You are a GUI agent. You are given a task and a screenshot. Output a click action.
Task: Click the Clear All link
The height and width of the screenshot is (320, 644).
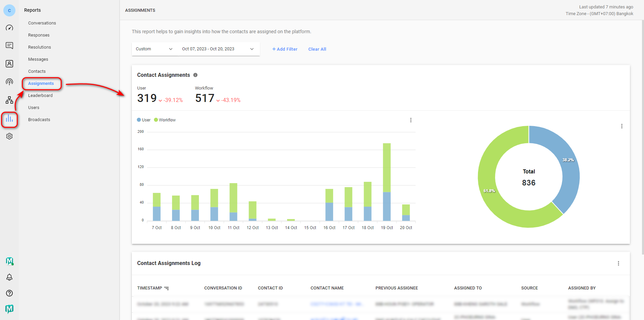pos(317,49)
